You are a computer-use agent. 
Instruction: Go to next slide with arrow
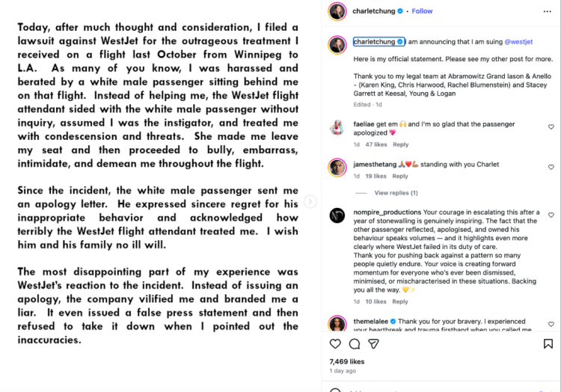pyautogui.click(x=310, y=202)
